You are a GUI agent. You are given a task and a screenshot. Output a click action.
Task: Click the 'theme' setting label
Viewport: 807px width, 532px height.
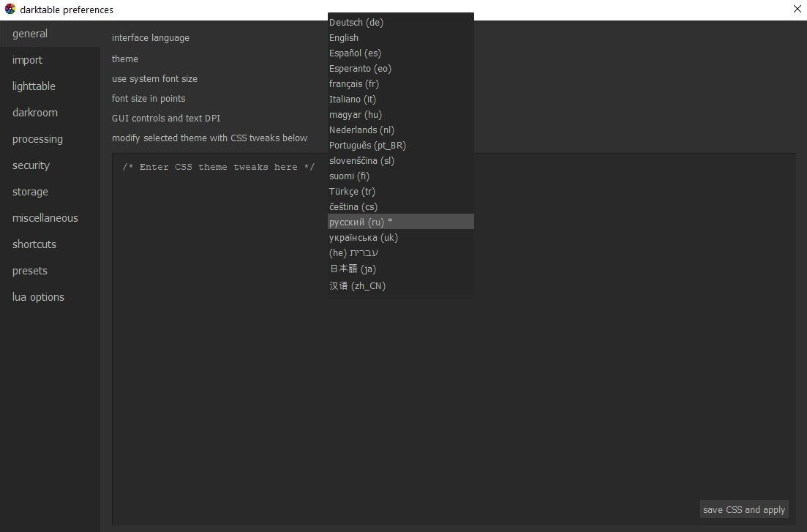click(125, 59)
